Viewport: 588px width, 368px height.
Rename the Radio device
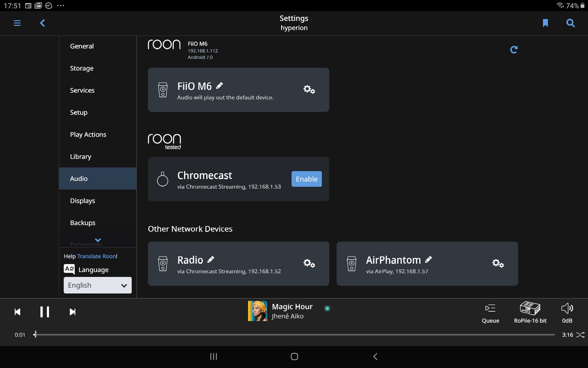coord(211,259)
